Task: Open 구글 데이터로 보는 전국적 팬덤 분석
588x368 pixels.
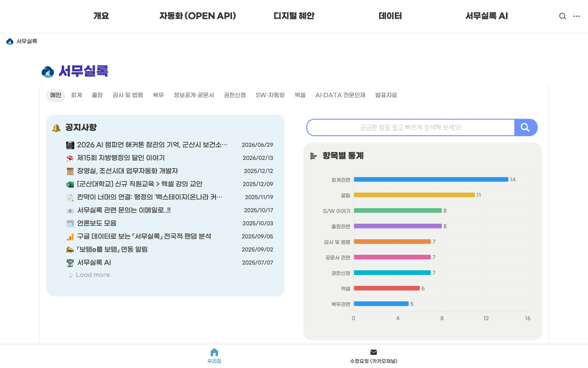Action: [144, 236]
